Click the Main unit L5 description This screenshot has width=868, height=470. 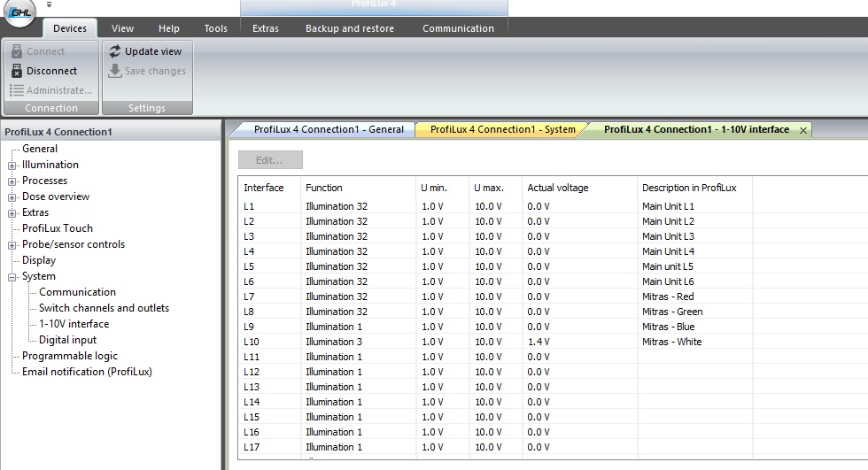click(x=667, y=266)
